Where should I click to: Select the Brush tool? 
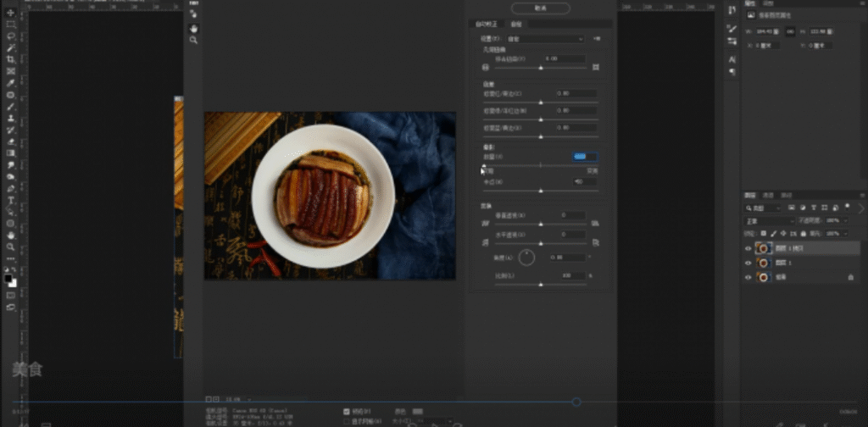click(10, 106)
